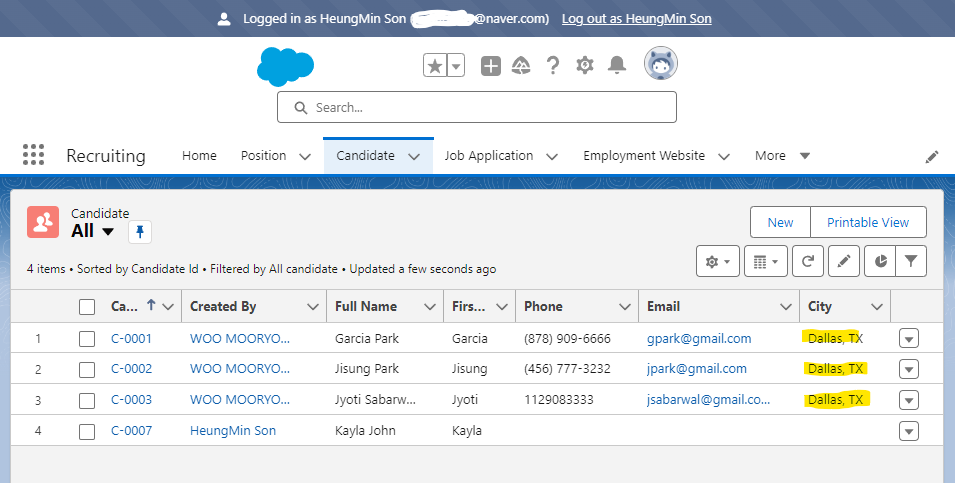Viewport: 955px width, 483px height.
Task: Click the pencil to edit navigation bar
Action: click(x=931, y=157)
